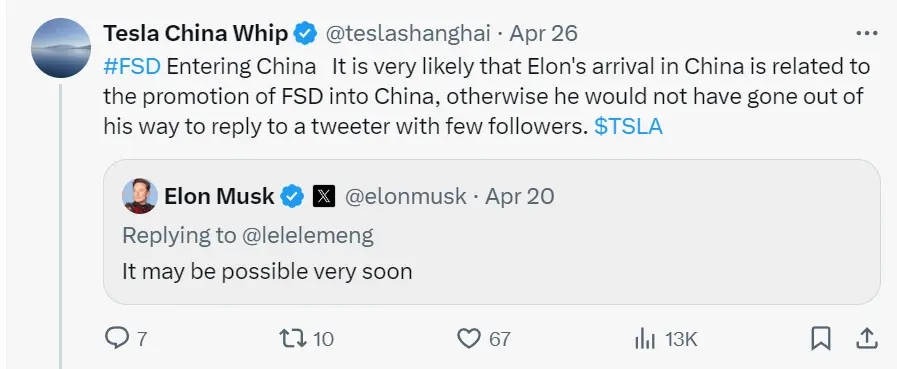
Task: Click the 13K views count
Action: 681,340
